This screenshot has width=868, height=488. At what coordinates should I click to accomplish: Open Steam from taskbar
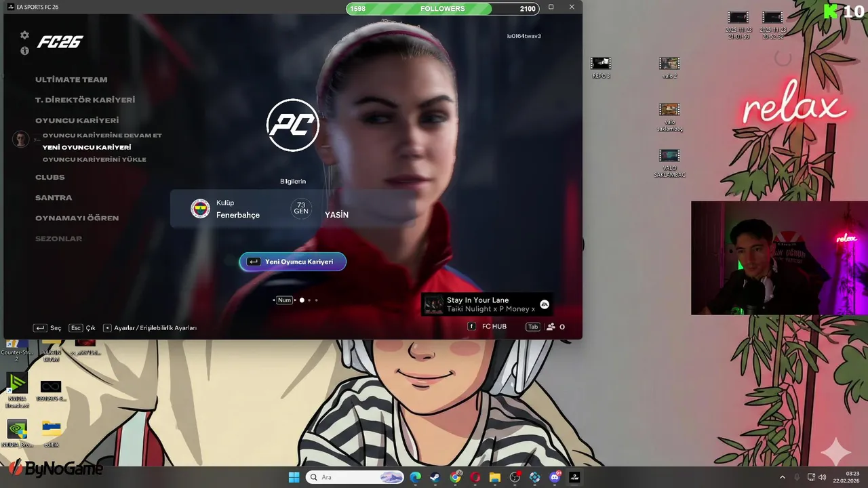(x=435, y=477)
